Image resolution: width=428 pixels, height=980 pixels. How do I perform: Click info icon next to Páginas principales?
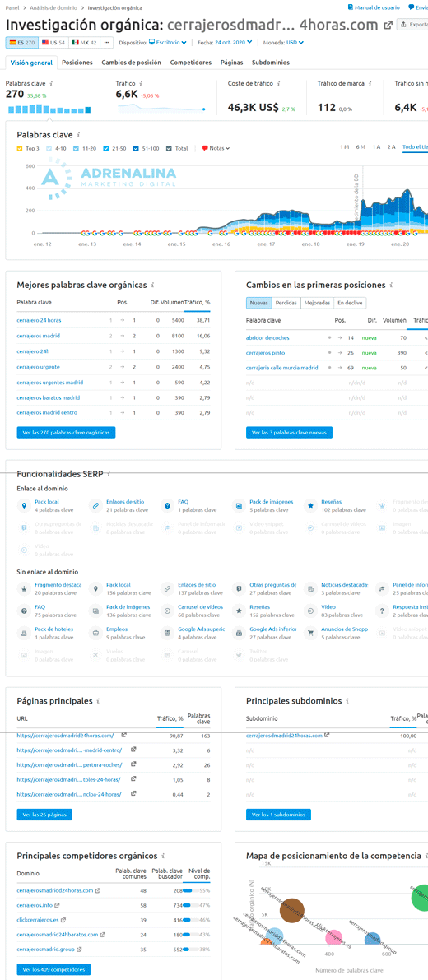[x=98, y=701]
